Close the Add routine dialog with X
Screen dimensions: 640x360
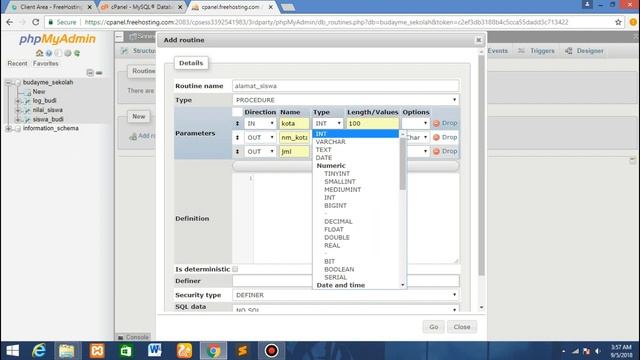click(x=478, y=40)
